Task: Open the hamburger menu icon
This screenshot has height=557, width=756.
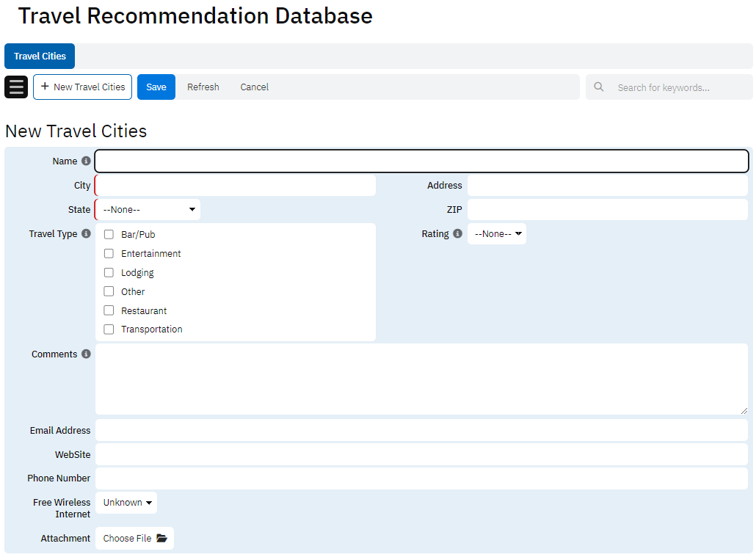Action: pyautogui.click(x=16, y=87)
